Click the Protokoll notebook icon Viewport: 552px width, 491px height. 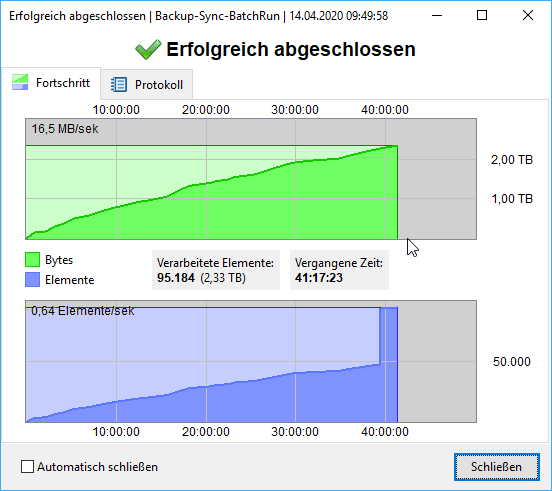[119, 84]
